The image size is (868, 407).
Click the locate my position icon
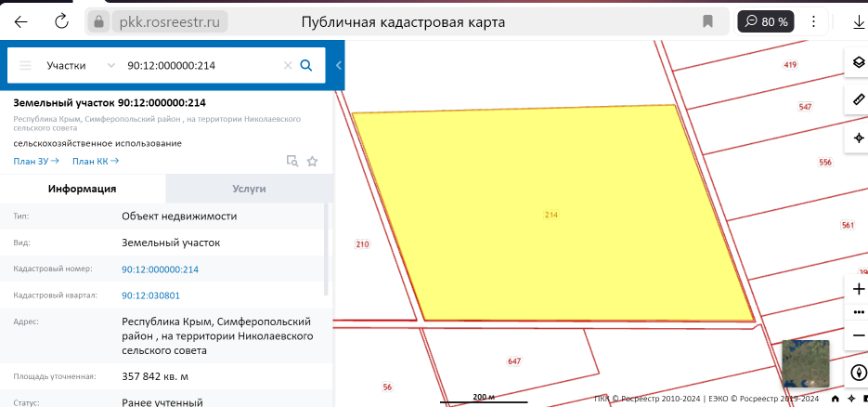click(858, 138)
